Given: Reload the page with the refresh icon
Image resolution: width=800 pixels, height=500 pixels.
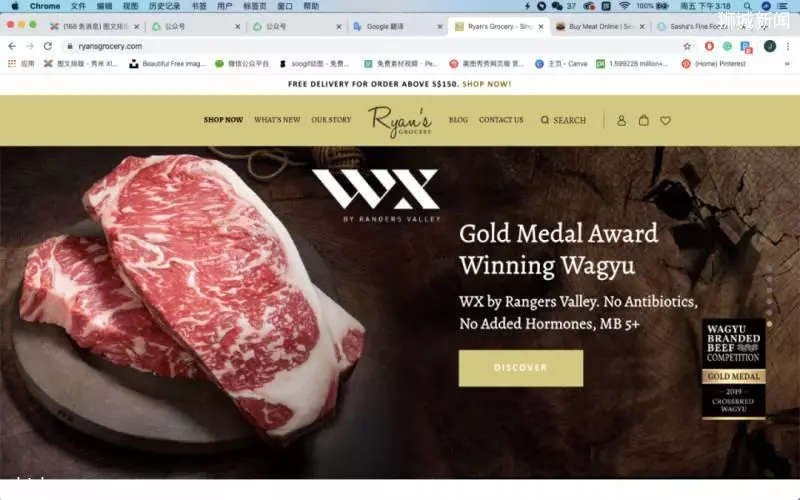Looking at the screenshot, I should 47,46.
